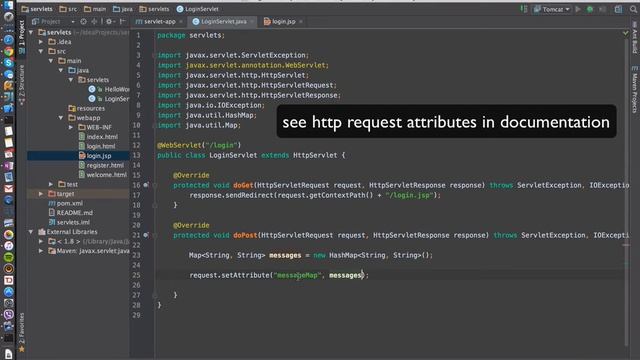Select login.jsp in project tree
640x360 pixels.
coord(95,156)
